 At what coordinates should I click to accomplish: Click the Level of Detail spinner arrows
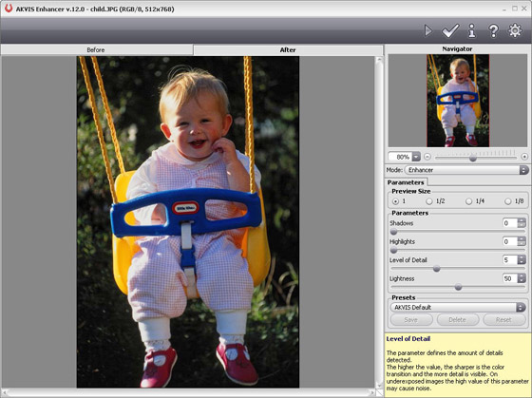522,260
